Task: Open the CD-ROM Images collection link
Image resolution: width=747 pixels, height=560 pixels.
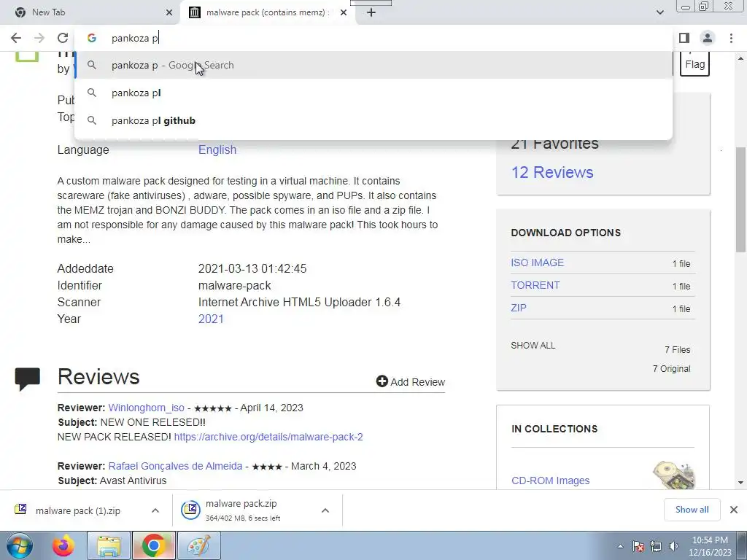Action: pyautogui.click(x=550, y=481)
